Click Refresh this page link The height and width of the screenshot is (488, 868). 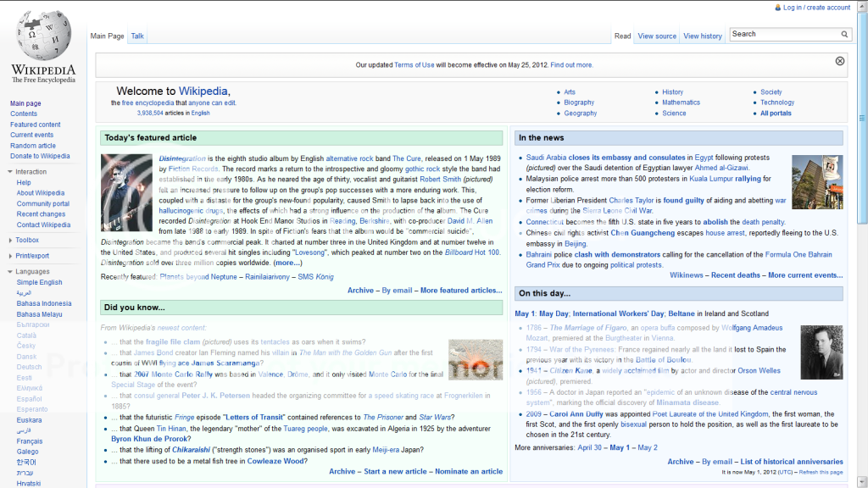[x=821, y=472]
